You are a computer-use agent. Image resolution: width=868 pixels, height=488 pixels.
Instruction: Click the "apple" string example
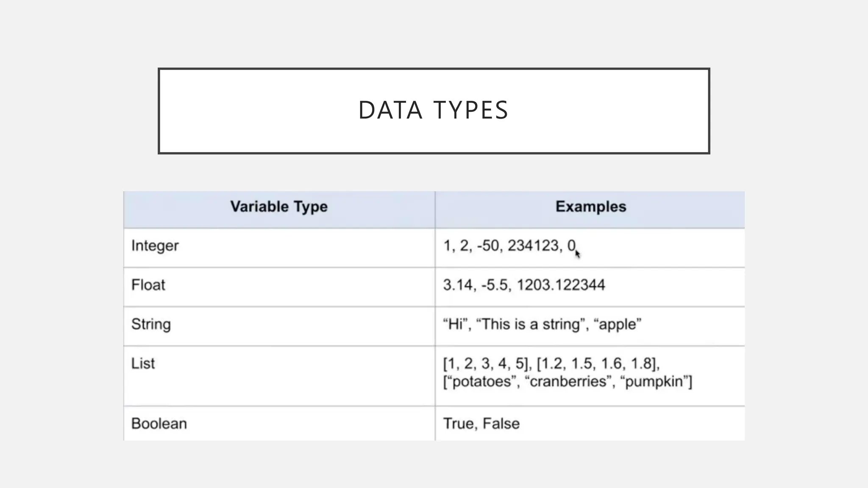click(x=618, y=324)
